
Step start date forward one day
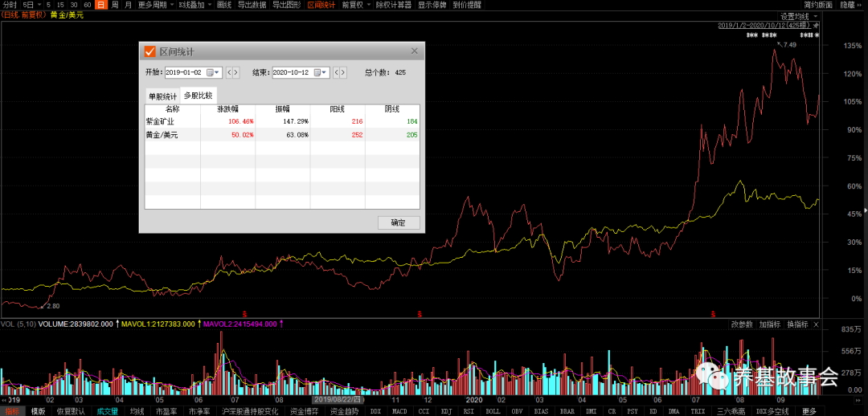(x=236, y=72)
